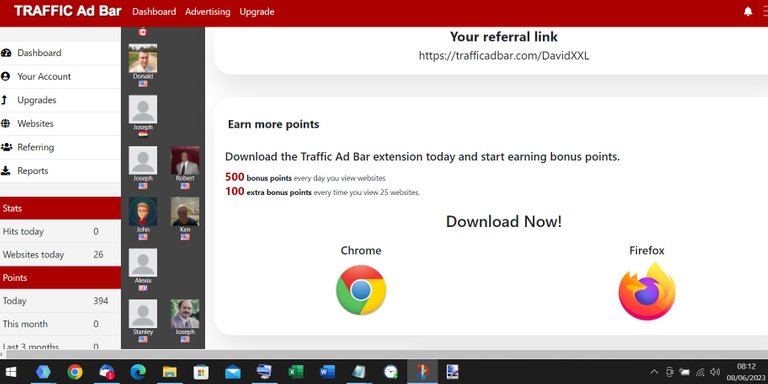768x384 pixels.
Task: Click the TRAFFIC Ad Bar logo
Action: click(68, 11)
